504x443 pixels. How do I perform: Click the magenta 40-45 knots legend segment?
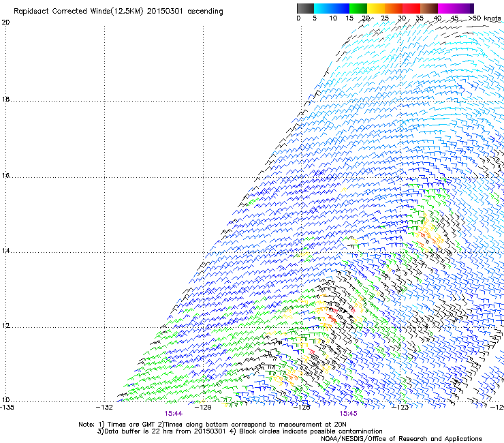447,8
